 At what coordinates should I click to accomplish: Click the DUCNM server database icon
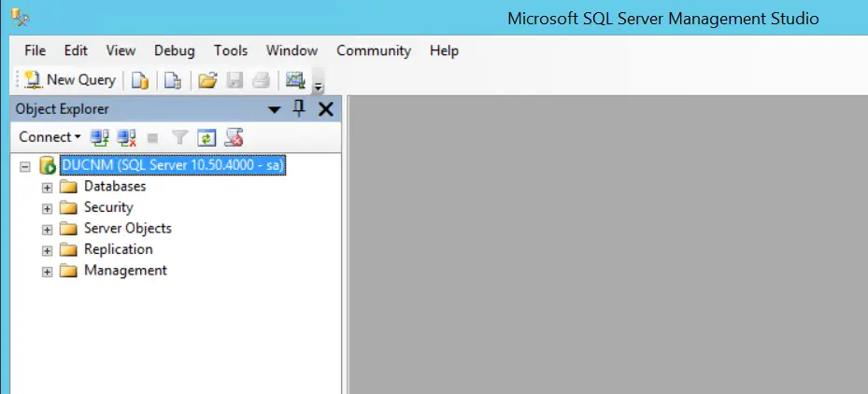[x=48, y=165]
